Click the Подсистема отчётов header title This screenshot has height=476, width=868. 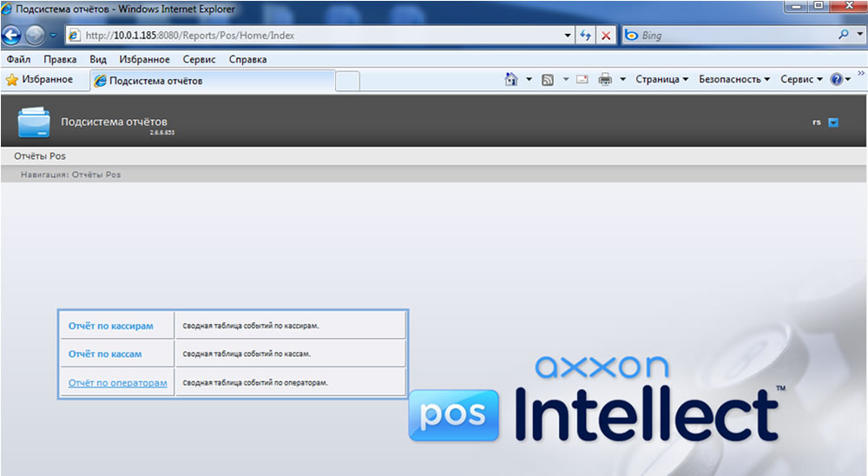click(114, 122)
